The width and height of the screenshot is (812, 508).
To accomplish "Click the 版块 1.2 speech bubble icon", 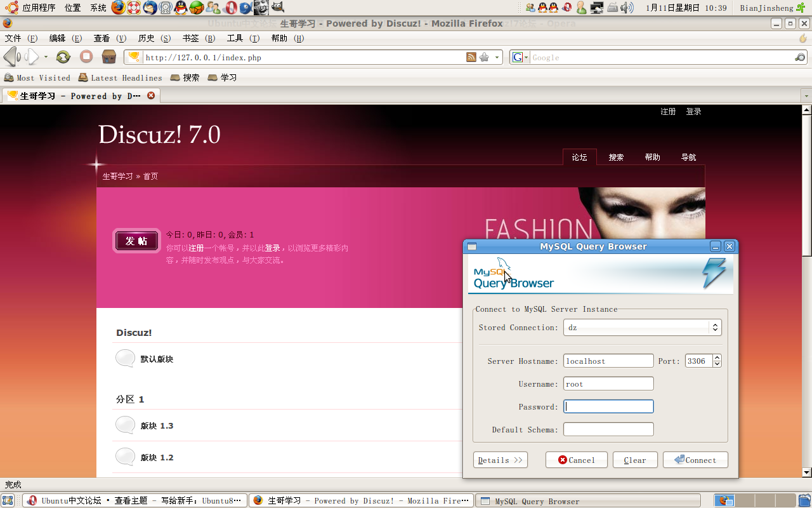I will 125,457.
